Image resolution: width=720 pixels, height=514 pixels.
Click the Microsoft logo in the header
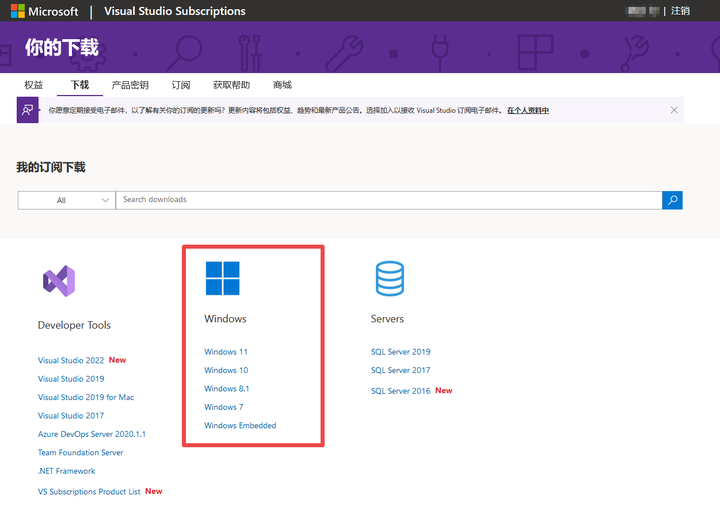point(45,11)
